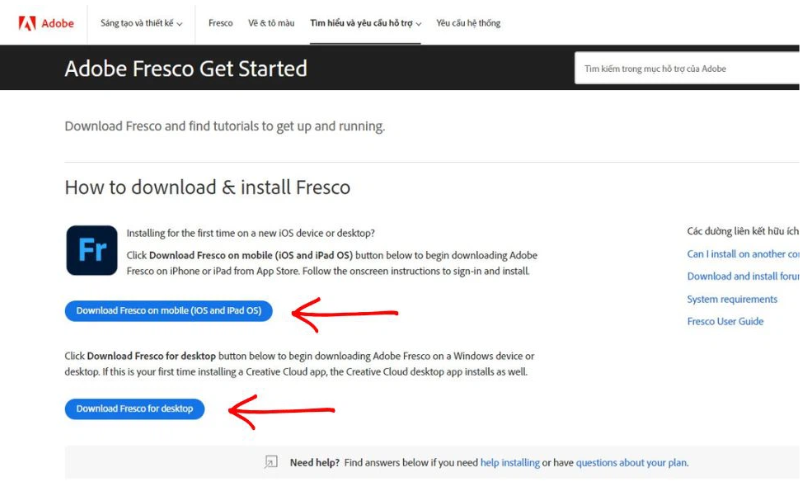Click the Need help icon

(x=270, y=463)
